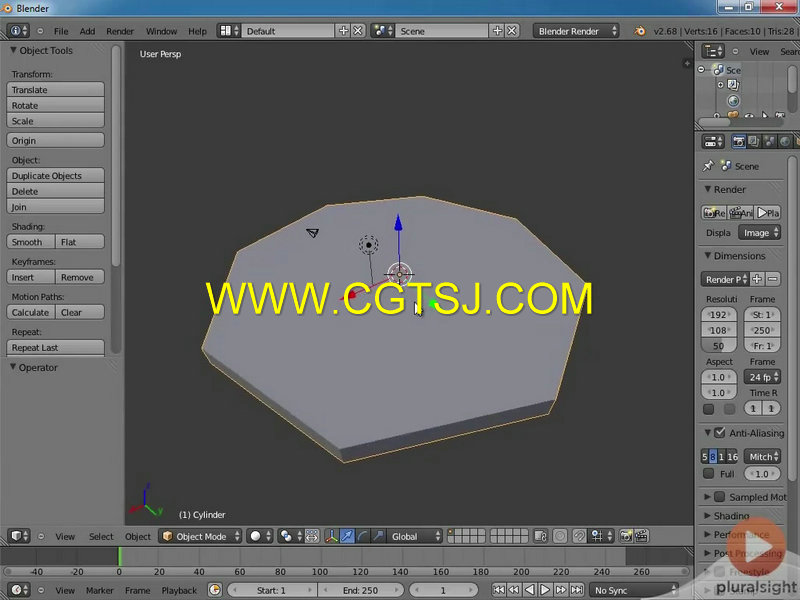
Task: Enable the Anti-Aliasing checkbox
Action: 719,433
